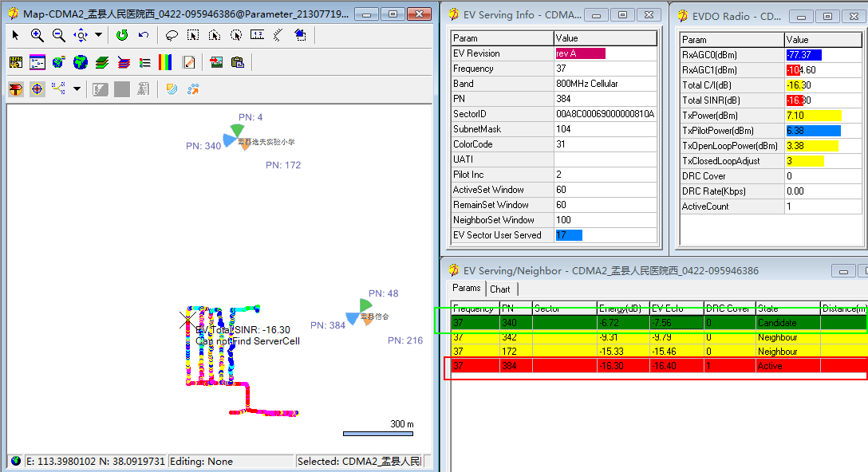The width and height of the screenshot is (868, 472).
Task: Click the blue house region icon
Action: 300,35
